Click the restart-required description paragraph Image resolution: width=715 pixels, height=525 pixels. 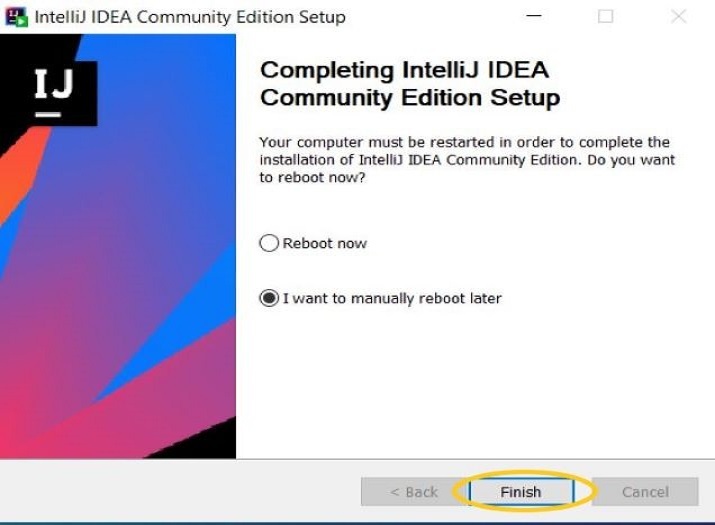coord(466,160)
